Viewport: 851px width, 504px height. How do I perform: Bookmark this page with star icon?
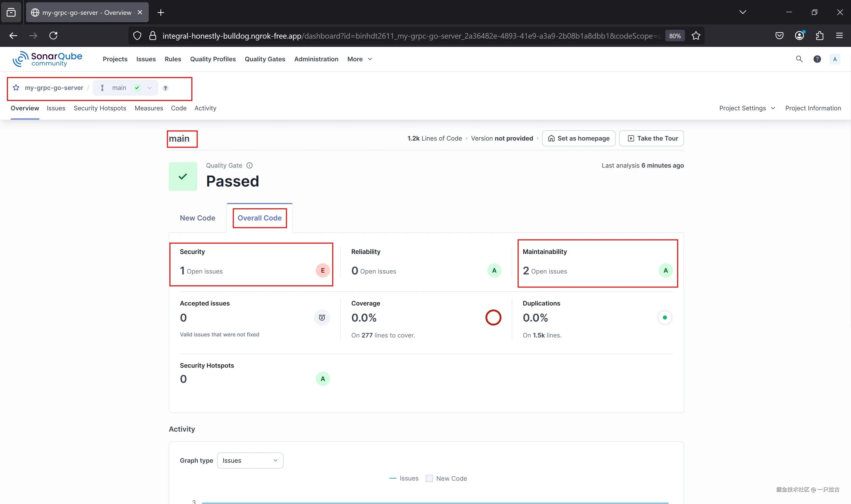click(696, 36)
